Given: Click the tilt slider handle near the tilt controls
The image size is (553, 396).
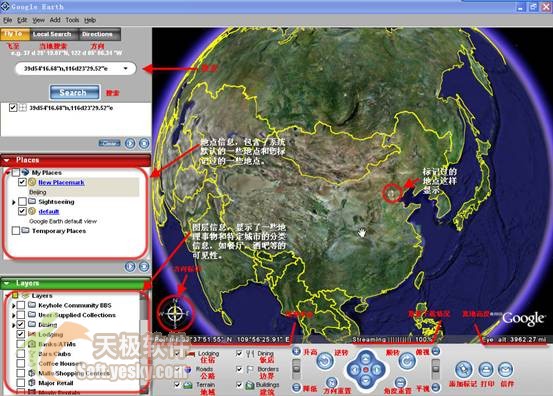Looking at the screenshot, I should (436, 368).
